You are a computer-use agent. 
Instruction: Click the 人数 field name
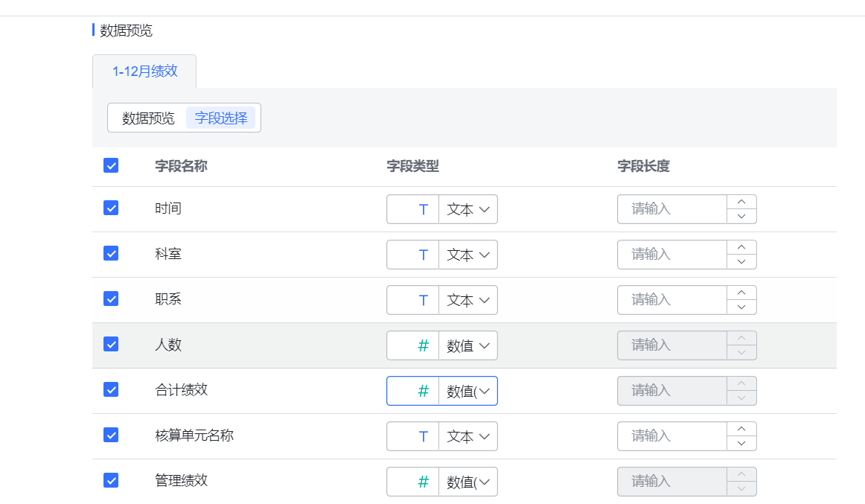(x=168, y=345)
